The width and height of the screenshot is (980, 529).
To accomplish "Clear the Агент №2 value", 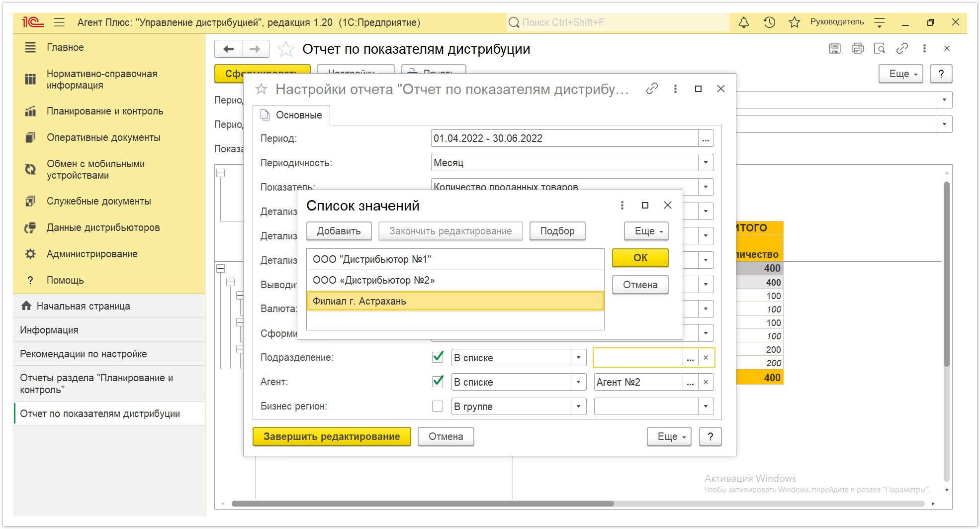I will click(706, 382).
